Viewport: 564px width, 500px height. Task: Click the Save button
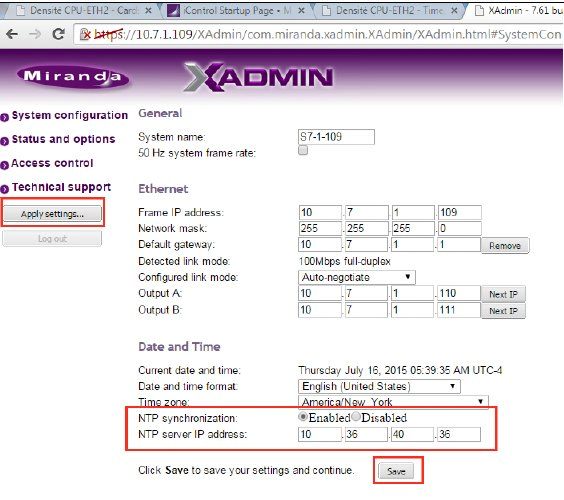coord(396,471)
